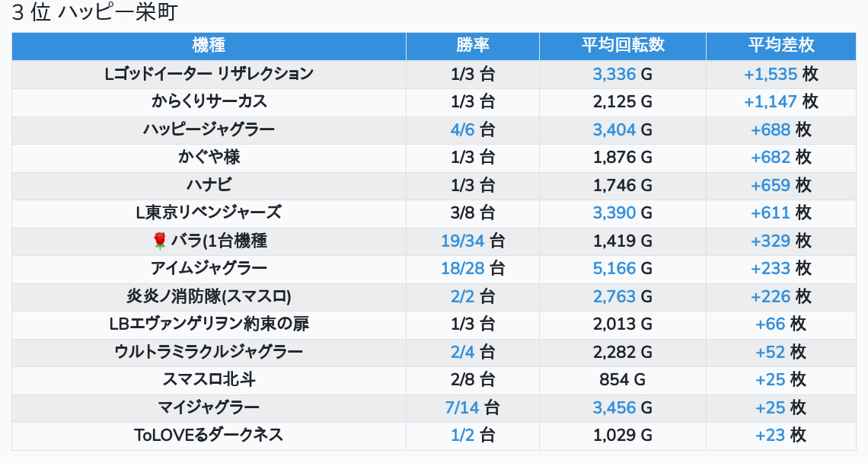Sort by the 機種 column header
The image size is (868, 463).
click(209, 46)
